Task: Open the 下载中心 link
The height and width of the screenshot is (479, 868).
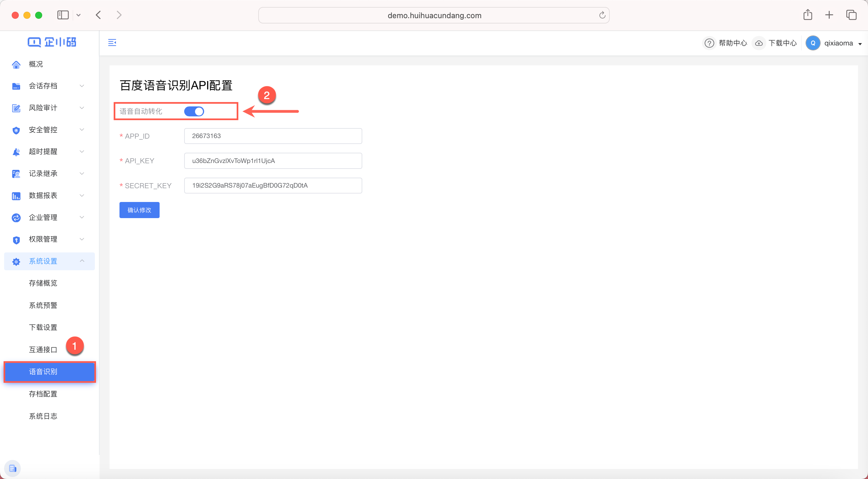Action: tap(782, 43)
